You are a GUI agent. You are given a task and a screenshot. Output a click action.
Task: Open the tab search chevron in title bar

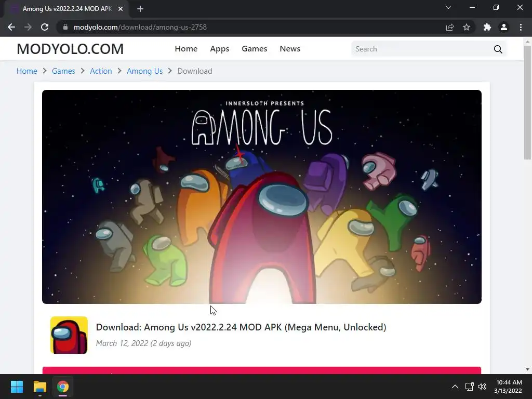(448, 7)
